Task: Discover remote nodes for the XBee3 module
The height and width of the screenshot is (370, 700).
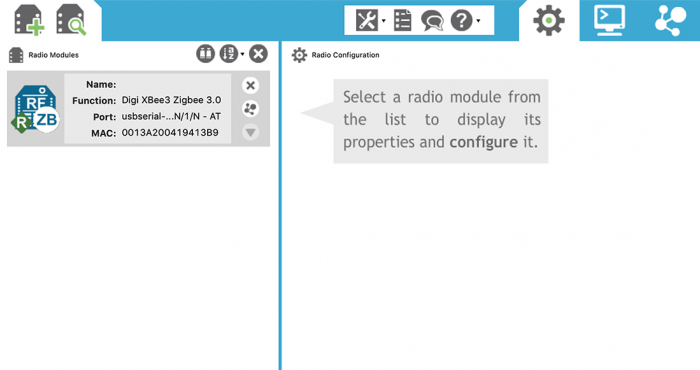Action: [x=250, y=108]
